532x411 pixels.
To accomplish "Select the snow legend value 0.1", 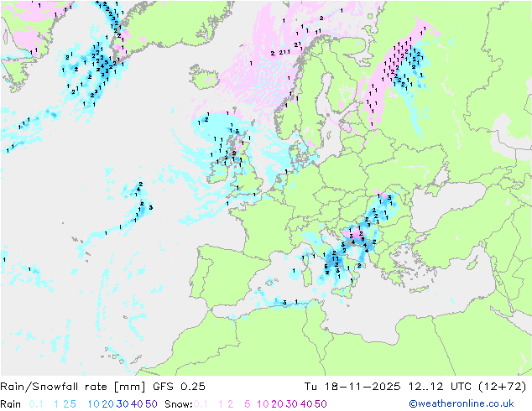I will click(201, 404).
